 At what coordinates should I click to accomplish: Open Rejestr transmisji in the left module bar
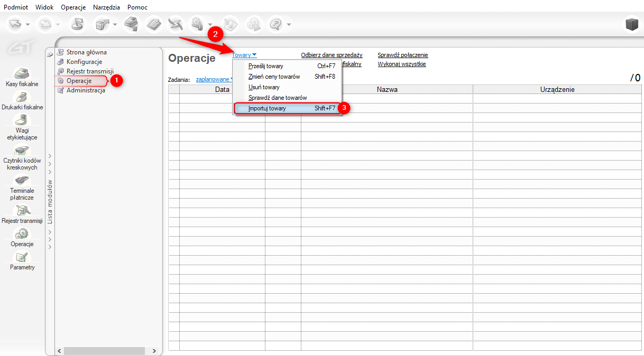(x=22, y=214)
